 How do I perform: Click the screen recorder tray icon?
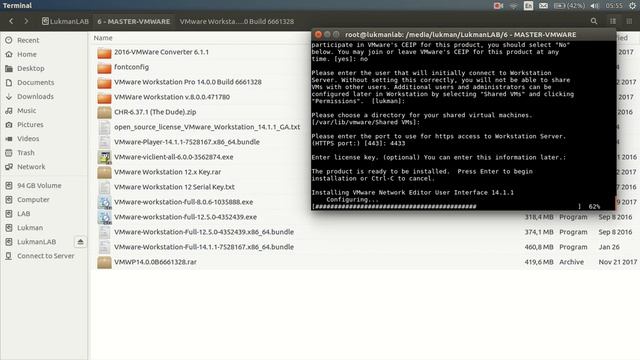click(498, 6)
